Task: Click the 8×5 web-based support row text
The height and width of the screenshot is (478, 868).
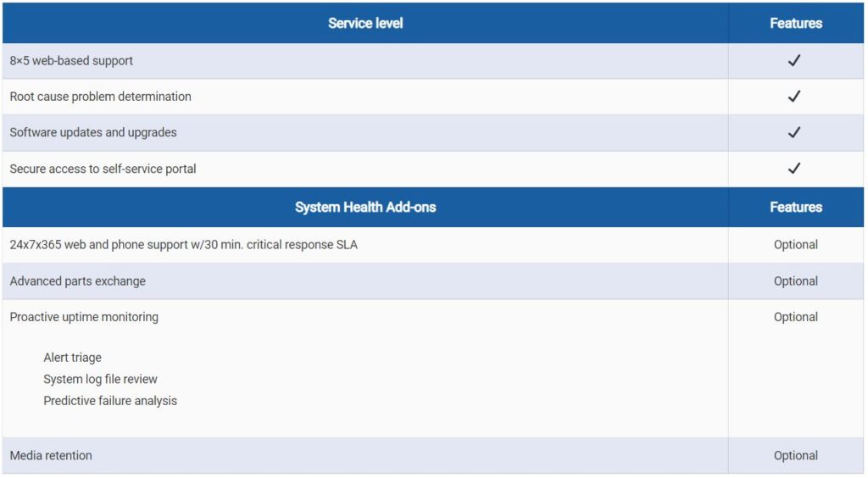Action: click(71, 61)
